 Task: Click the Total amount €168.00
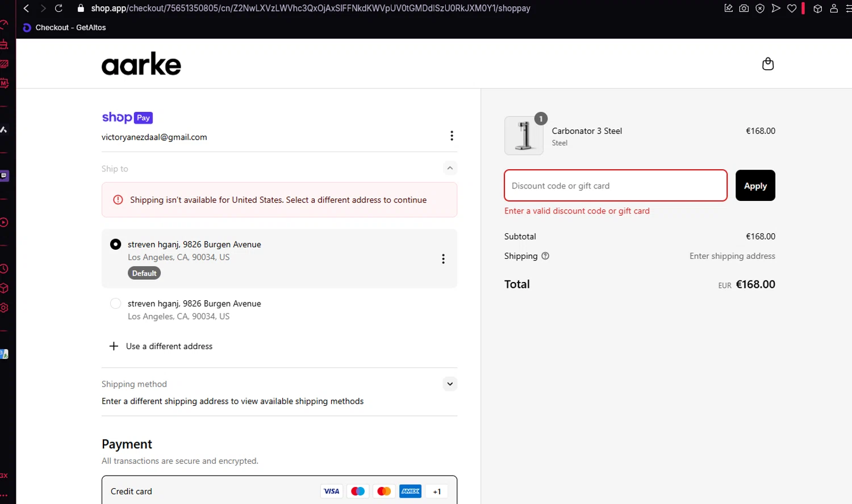(755, 284)
